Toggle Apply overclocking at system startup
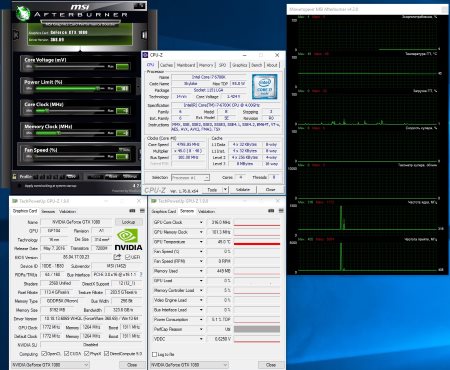The image size is (450, 370). (x=19, y=186)
